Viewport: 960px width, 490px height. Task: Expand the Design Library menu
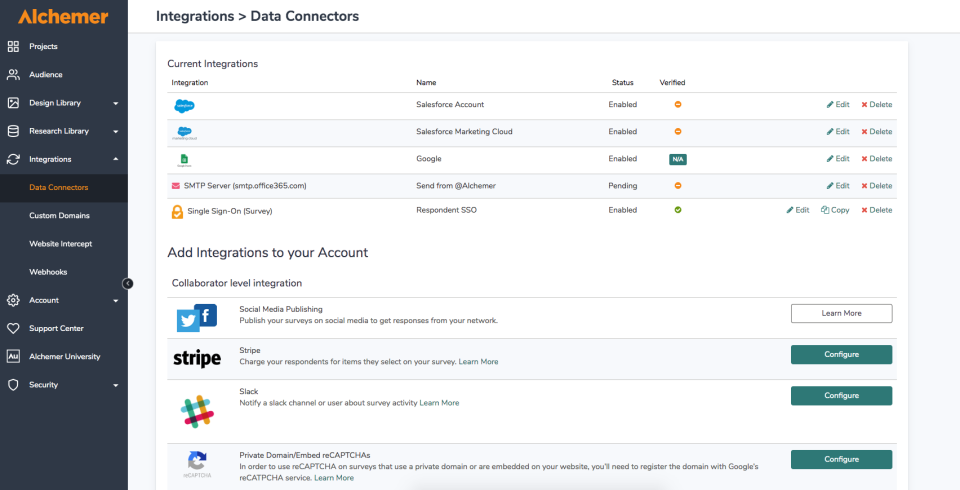[116, 103]
